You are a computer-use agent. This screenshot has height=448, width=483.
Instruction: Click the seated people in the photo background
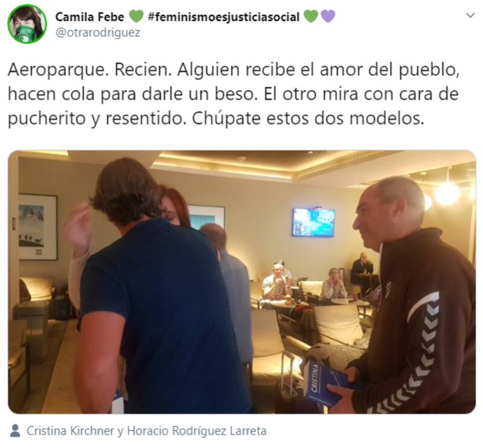tap(319, 279)
